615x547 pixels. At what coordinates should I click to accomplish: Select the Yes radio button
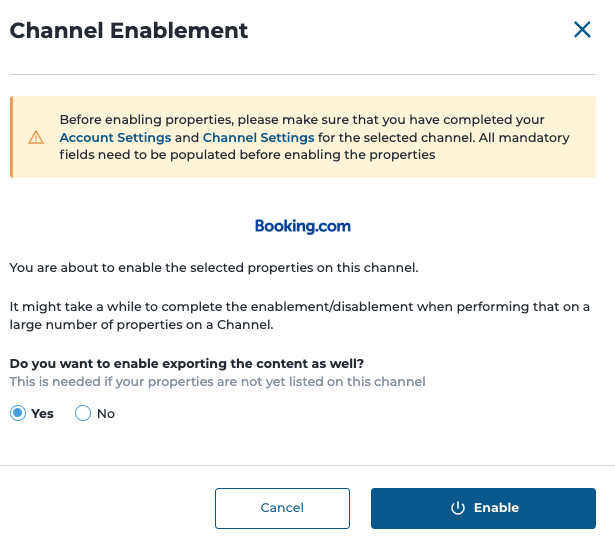[x=18, y=413]
